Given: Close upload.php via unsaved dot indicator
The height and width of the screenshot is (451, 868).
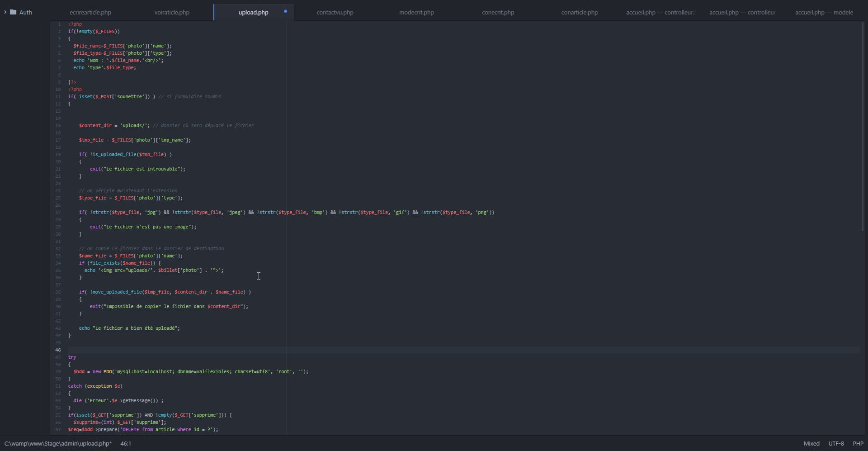Looking at the screenshot, I should (285, 11).
